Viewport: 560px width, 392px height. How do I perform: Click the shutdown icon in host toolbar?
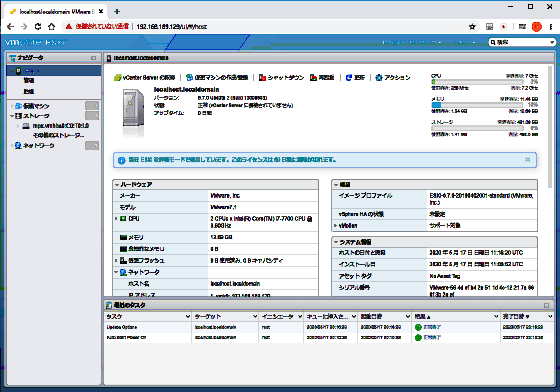coord(262,77)
